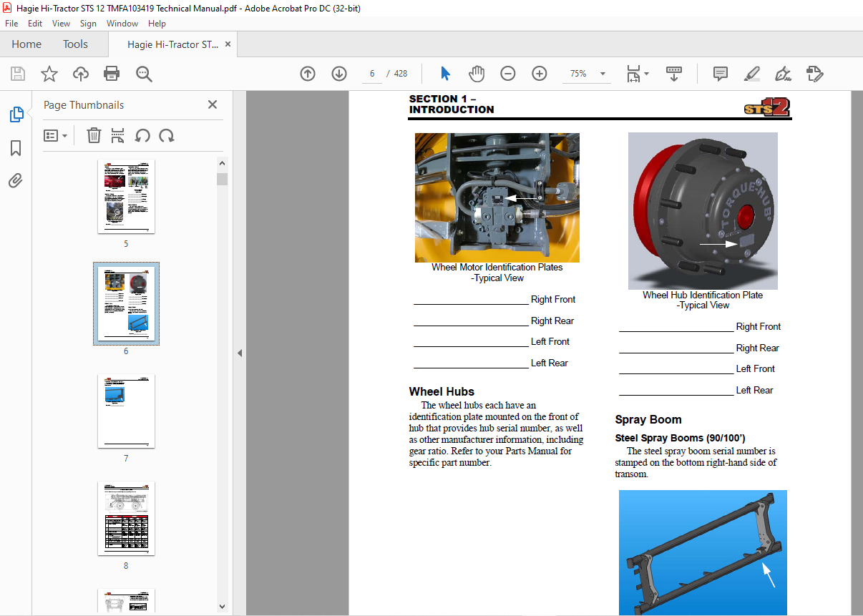Expand fit page options dropdown arrow
Viewport: 863px width, 616px height.
647,74
